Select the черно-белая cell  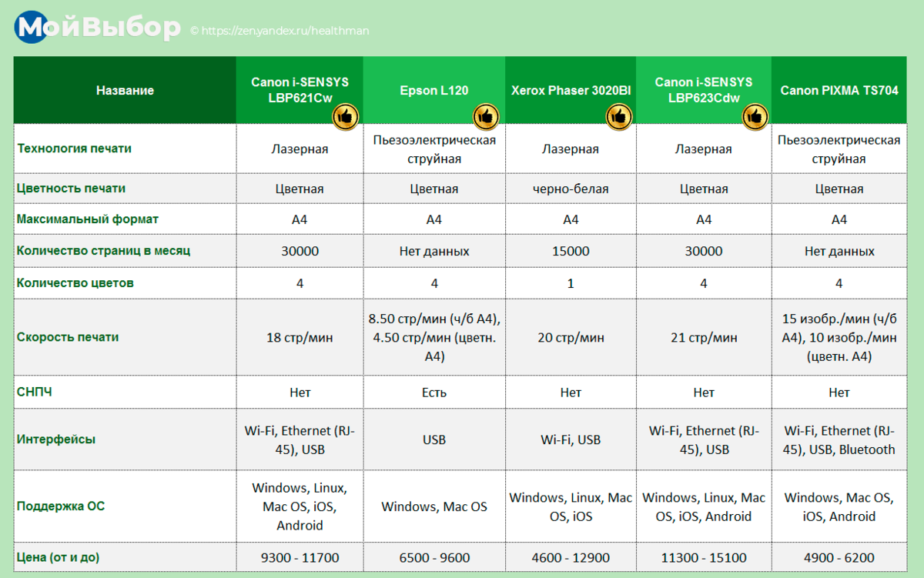coord(571,189)
